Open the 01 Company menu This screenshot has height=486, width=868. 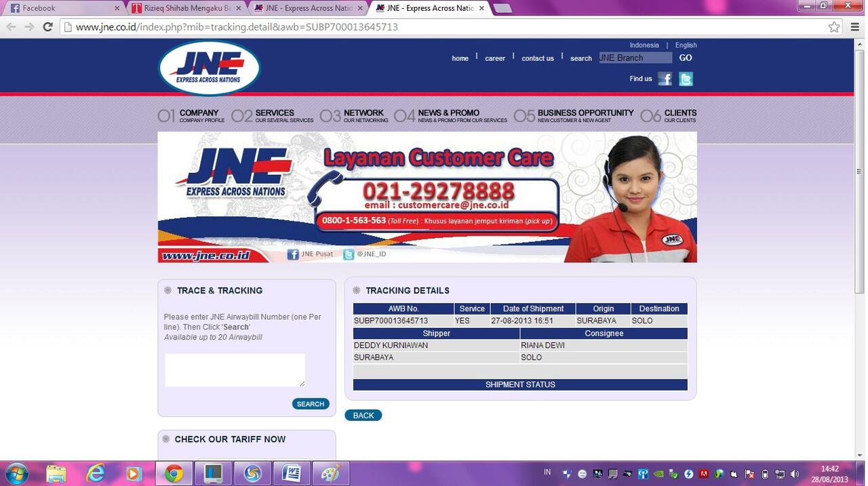[191, 116]
